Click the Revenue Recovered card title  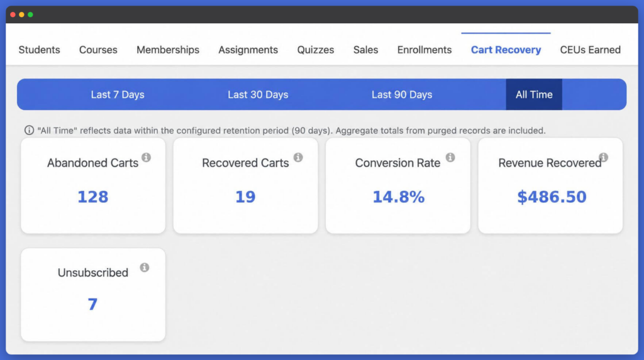(550, 163)
